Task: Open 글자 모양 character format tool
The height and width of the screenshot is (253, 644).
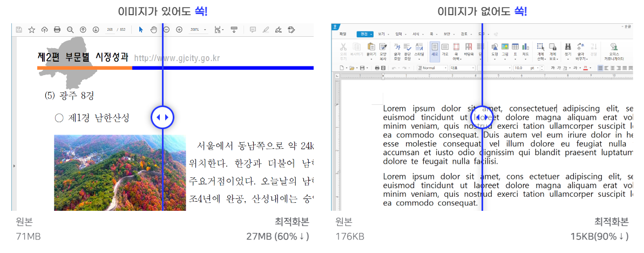Action: tap(397, 49)
